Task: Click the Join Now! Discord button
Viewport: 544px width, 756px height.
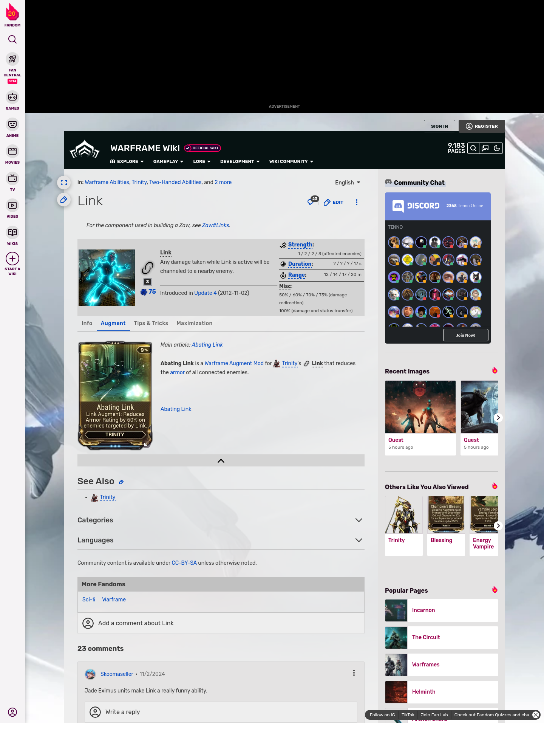Action: click(465, 335)
